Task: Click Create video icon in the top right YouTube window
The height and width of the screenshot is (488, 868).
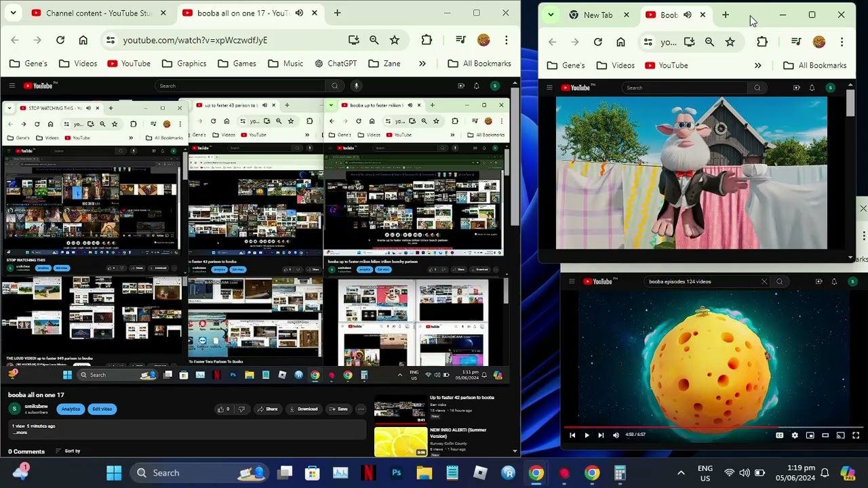Action: [796, 87]
